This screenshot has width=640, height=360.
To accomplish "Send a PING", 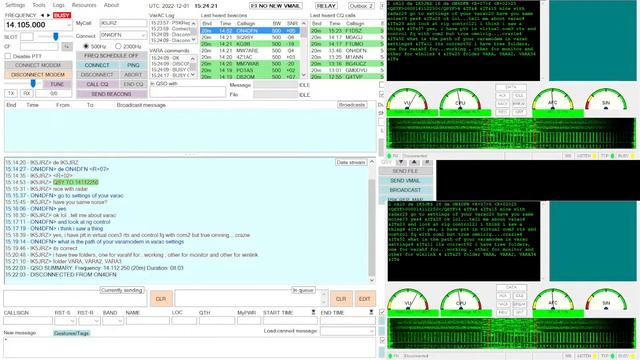I will point(133,65).
